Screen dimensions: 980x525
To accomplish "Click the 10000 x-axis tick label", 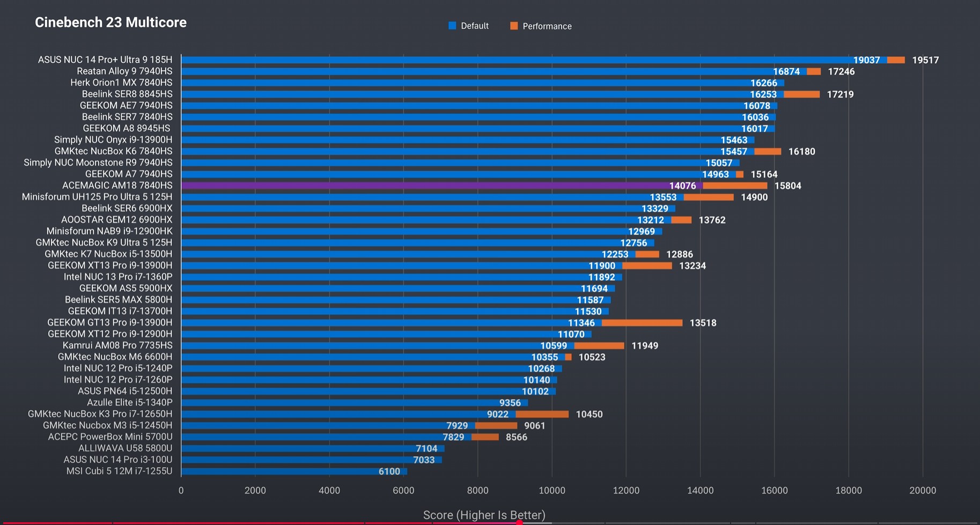I will [x=552, y=490].
